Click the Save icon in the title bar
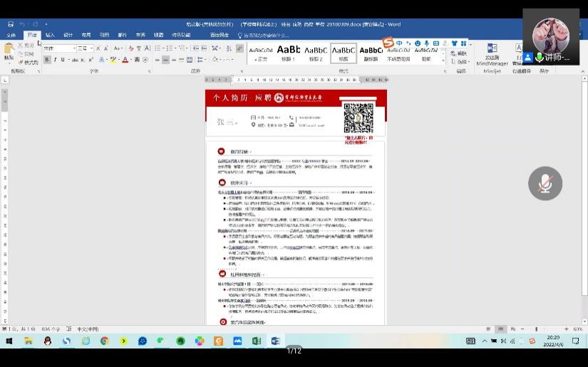The height and width of the screenshot is (367, 588). [10, 24]
